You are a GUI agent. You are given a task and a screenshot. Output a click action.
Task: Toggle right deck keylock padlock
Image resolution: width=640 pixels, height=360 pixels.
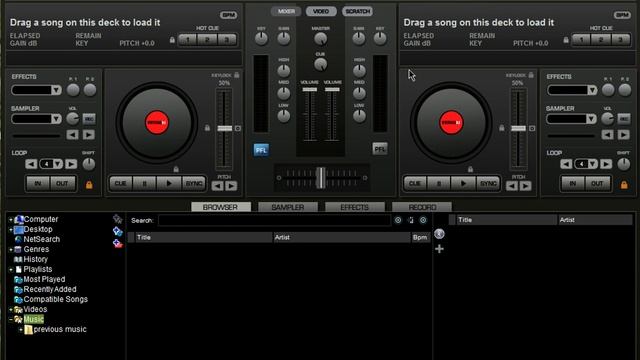tap(531, 75)
